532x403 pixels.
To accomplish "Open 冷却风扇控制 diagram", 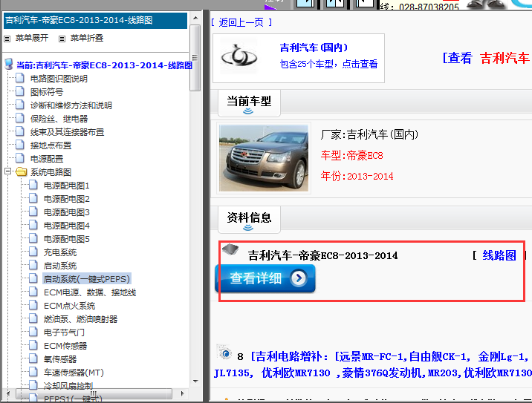I will (x=68, y=386).
